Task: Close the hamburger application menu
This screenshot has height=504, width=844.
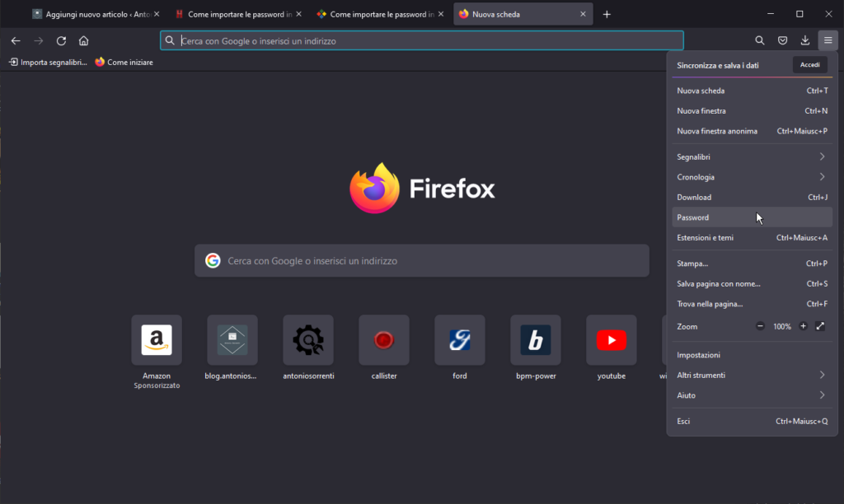Action: (x=828, y=40)
